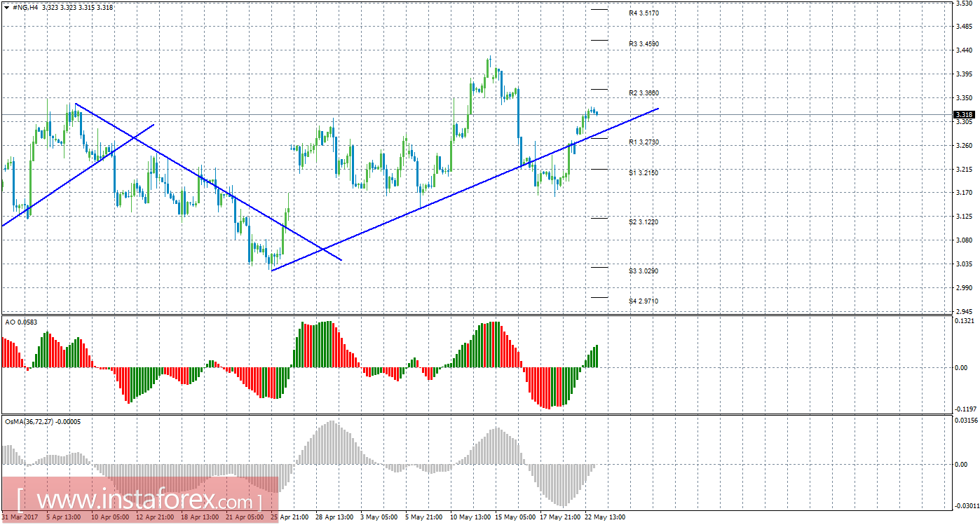Click the small triangle beside #NG,H4
Image resolution: width=980 pixels, height=525 pixels.
[6, 7]
